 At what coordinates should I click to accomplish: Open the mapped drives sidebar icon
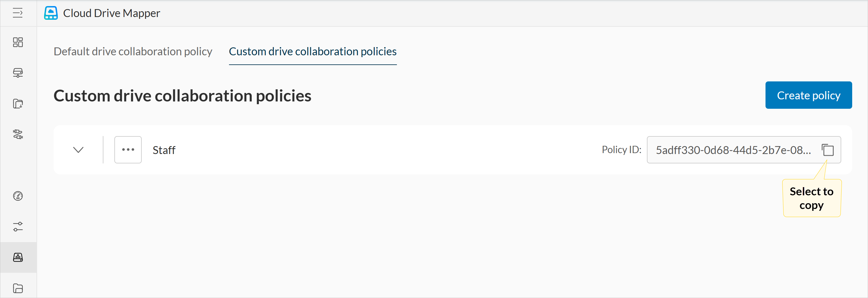[x=18, y=73]
